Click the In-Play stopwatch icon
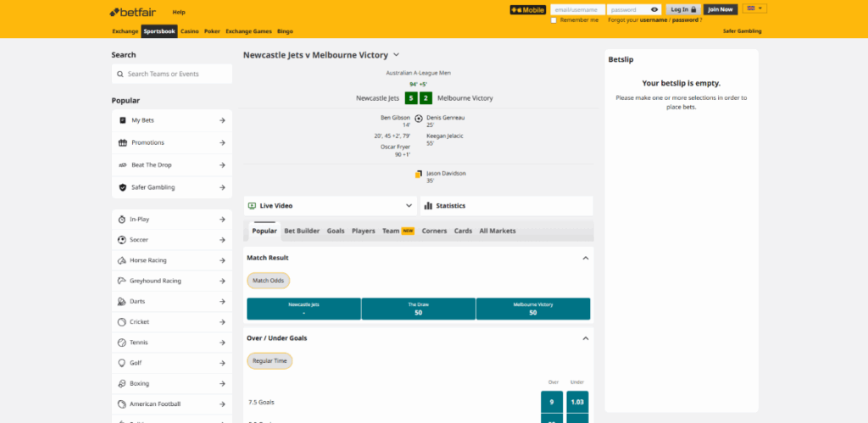The width and height of the screenshot is (868, 423). (x=122, y=220)
